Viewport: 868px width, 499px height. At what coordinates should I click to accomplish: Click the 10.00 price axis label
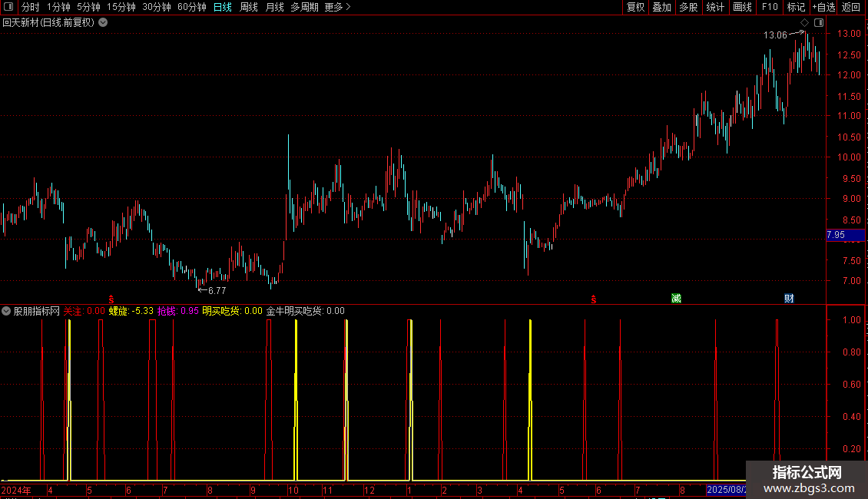[849, 157]
